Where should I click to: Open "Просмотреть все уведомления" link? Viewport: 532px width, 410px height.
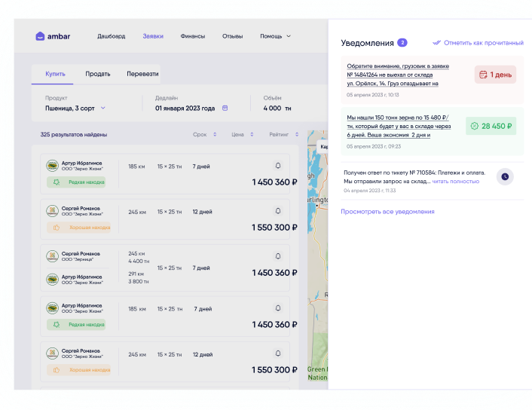pyautogui.click(x=387, y=212)
